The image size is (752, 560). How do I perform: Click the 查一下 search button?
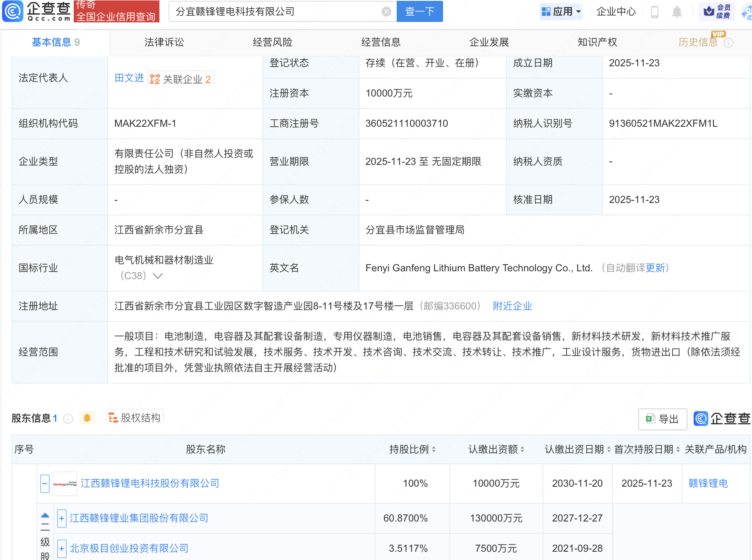419,12
